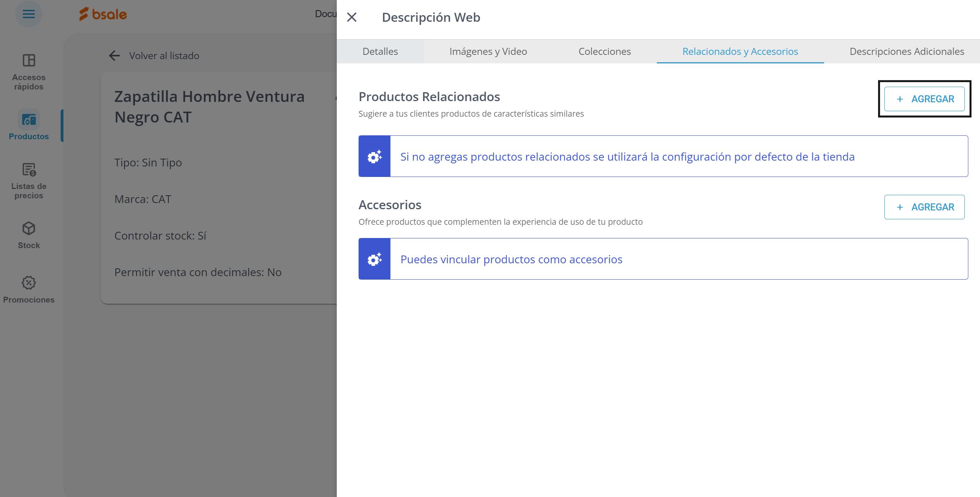Screen dimensions: 980x497
Task: Click gear icon in accessories notice
Action: [374, 259]
